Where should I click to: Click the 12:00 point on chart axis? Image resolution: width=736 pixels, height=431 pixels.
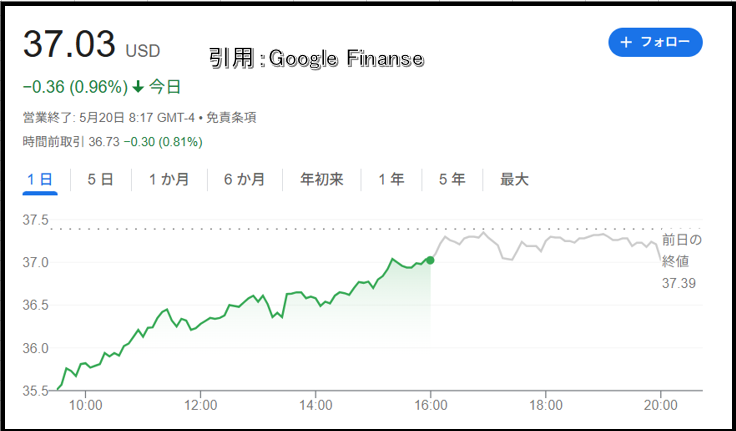pos(200,405)
